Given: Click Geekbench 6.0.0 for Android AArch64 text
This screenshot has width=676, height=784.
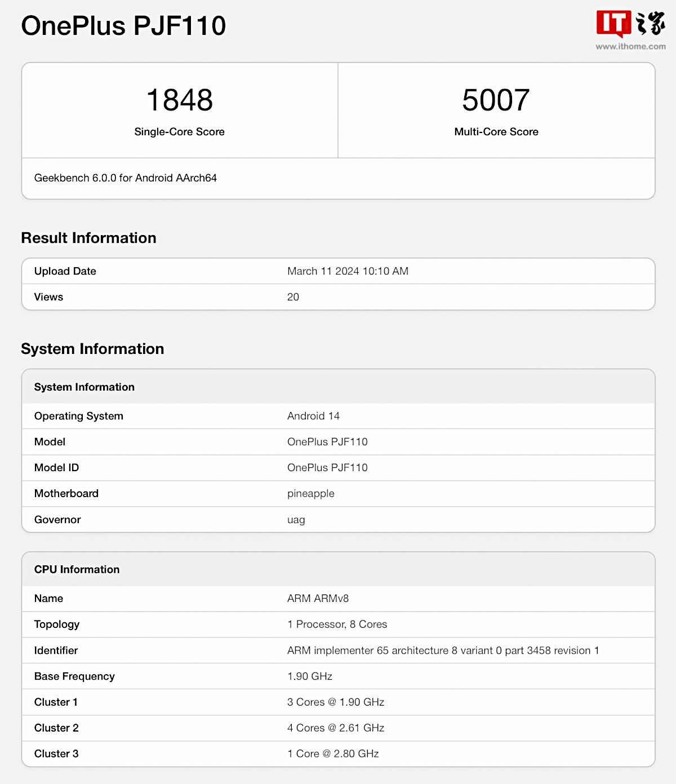Looking at the screenshot, I should coord(126,178).
